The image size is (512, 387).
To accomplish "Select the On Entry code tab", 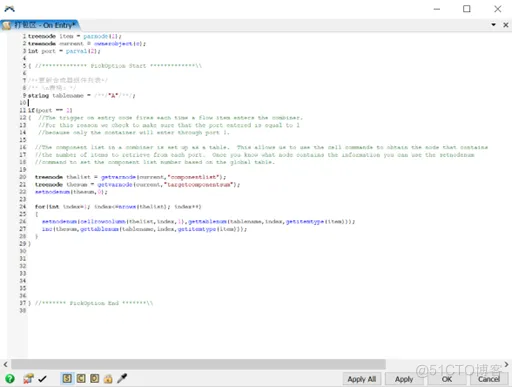I will tap(40, 25).
